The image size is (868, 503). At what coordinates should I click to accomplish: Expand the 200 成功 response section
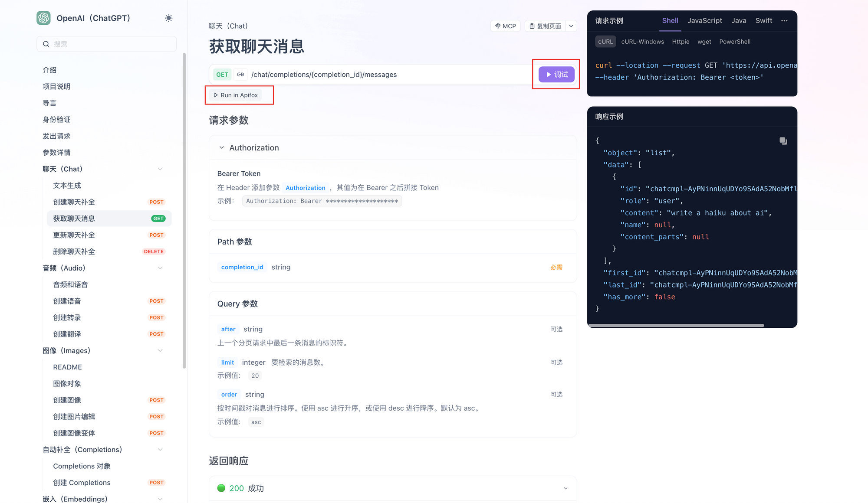[565, 488]
